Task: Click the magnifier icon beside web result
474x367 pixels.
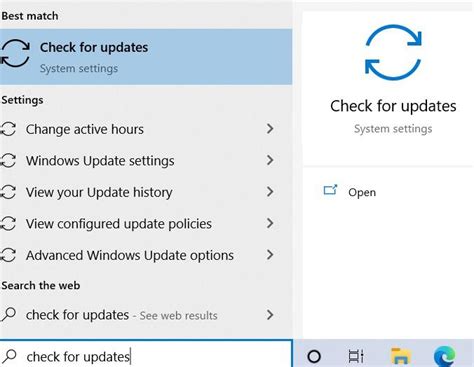Action: point(9,314)
